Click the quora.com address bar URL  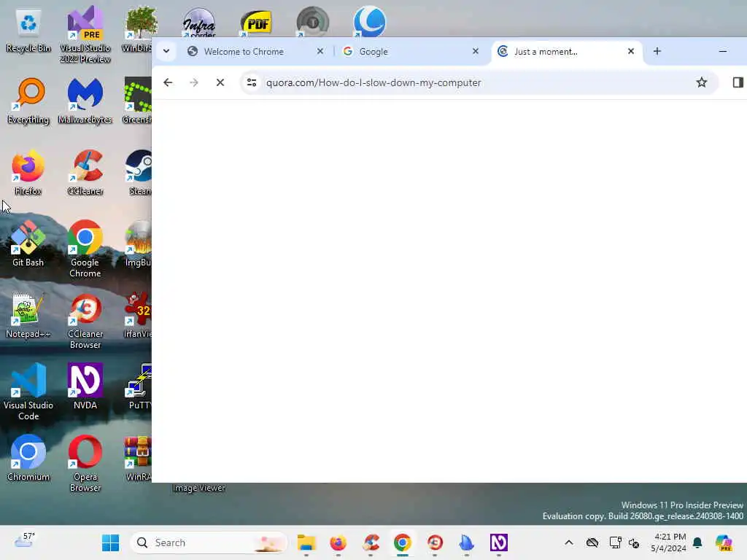point(373,82)
